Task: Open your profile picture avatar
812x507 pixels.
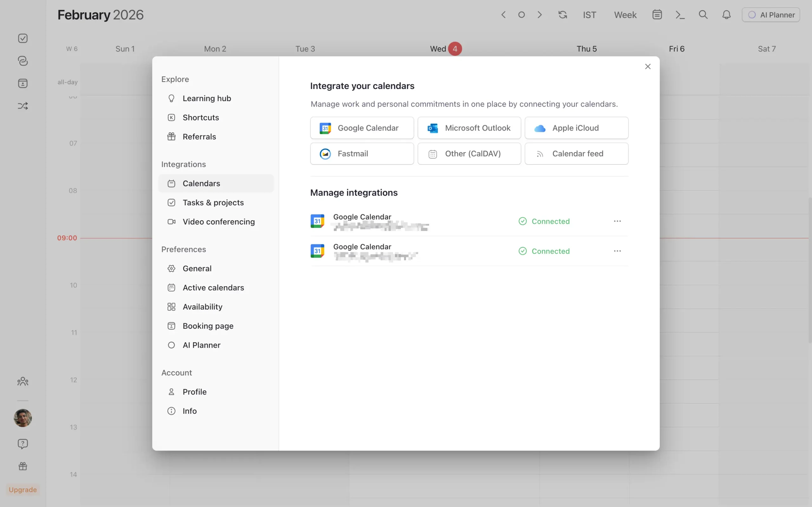Action: [23, 418]
